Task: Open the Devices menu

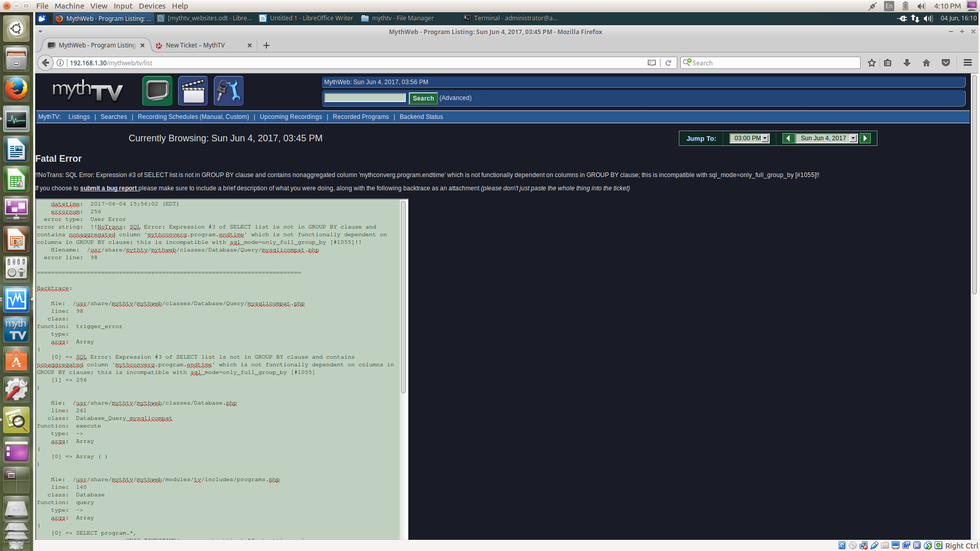Action: (152, 6)
